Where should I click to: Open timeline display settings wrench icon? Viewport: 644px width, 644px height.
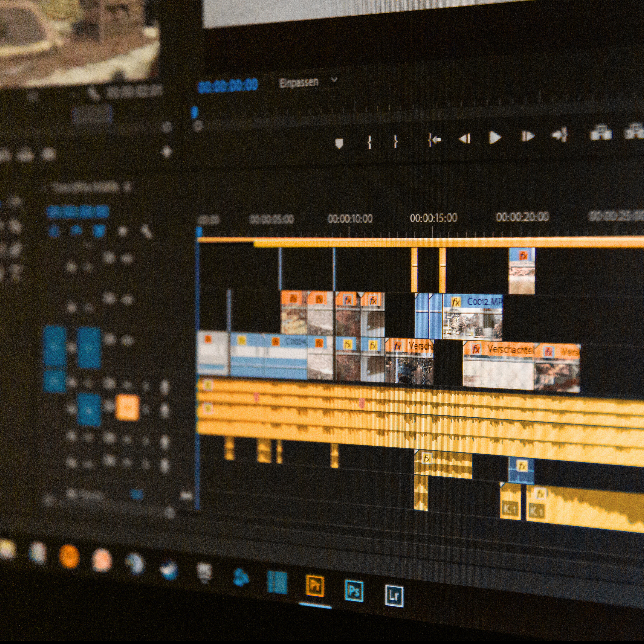[146, 231]
